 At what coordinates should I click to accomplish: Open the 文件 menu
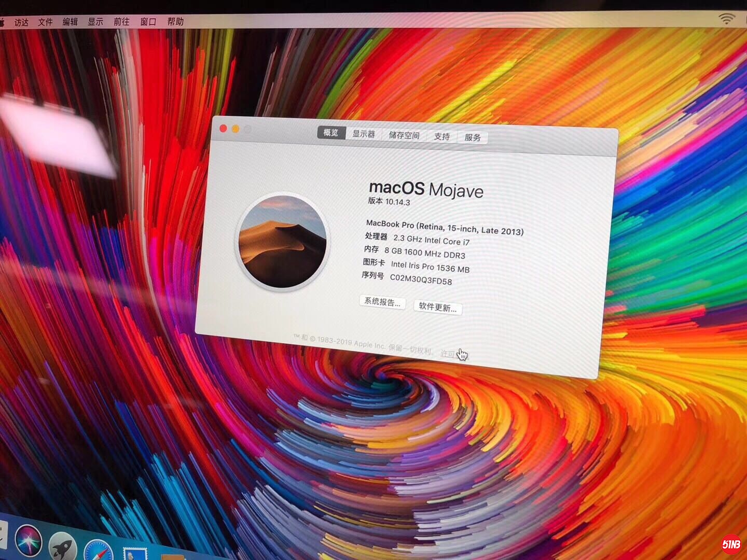pyautogui.click(x=45, y=22)
